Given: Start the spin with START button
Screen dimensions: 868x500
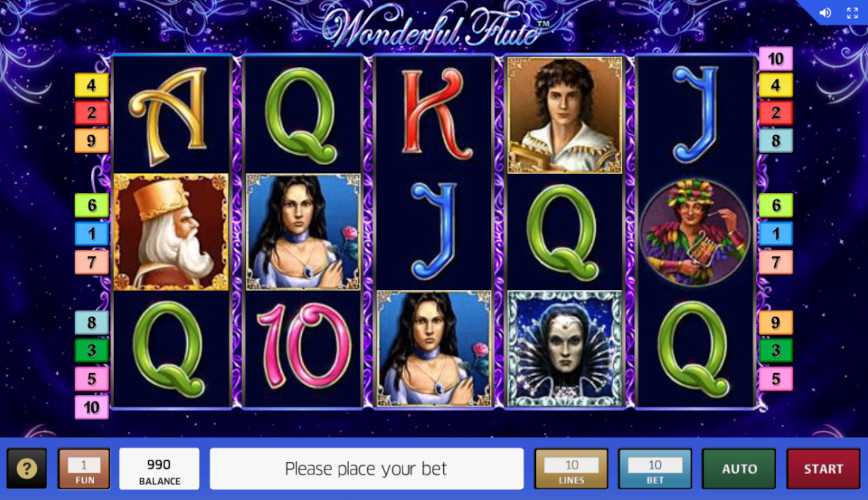Looking at the screenshot, I should (823, 468).
